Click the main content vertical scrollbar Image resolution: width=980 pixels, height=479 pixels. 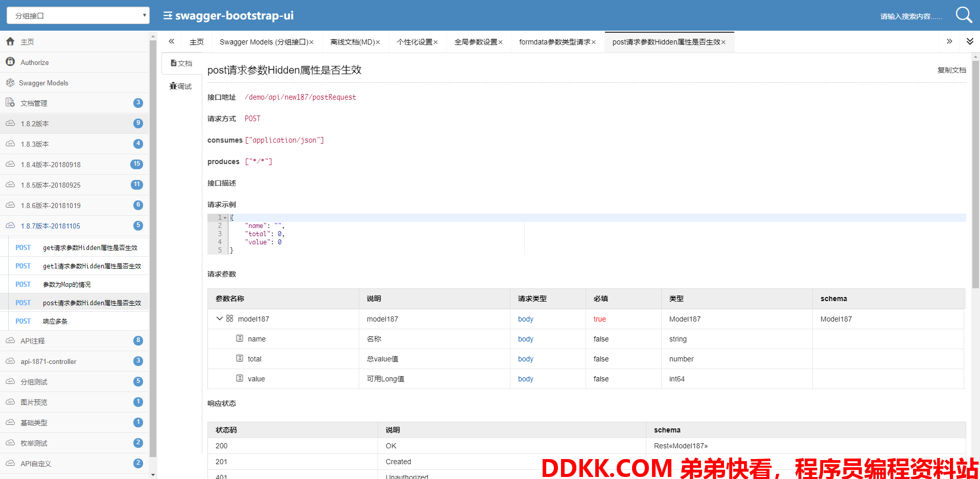975,175
